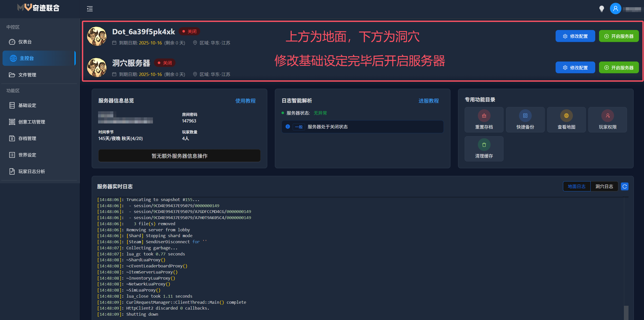Open the user avatar profile icon
Viewport: 644px width, 320px height.
[x=615, y=9]
